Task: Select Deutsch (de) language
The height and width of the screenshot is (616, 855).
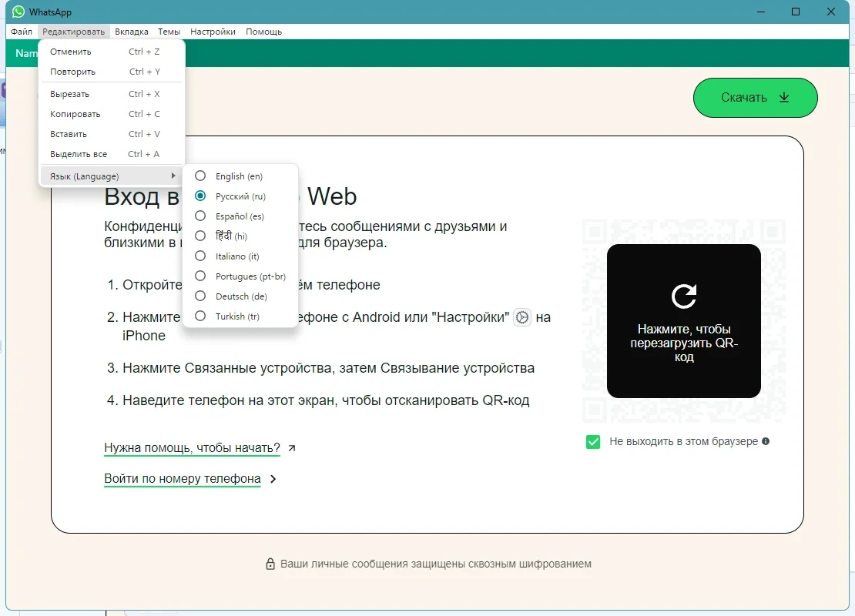Action: point(240,296)
